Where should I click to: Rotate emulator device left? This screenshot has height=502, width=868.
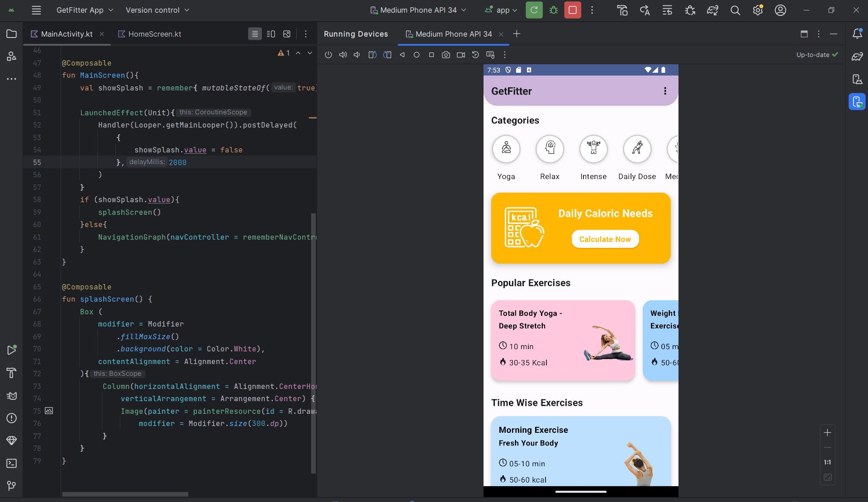tap(372, 55)
